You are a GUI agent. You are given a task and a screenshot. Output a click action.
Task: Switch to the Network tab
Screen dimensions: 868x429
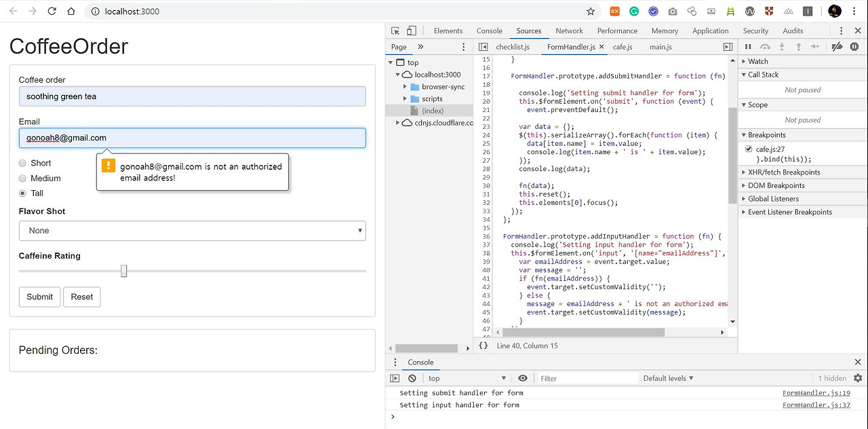[x=569, y=31]
